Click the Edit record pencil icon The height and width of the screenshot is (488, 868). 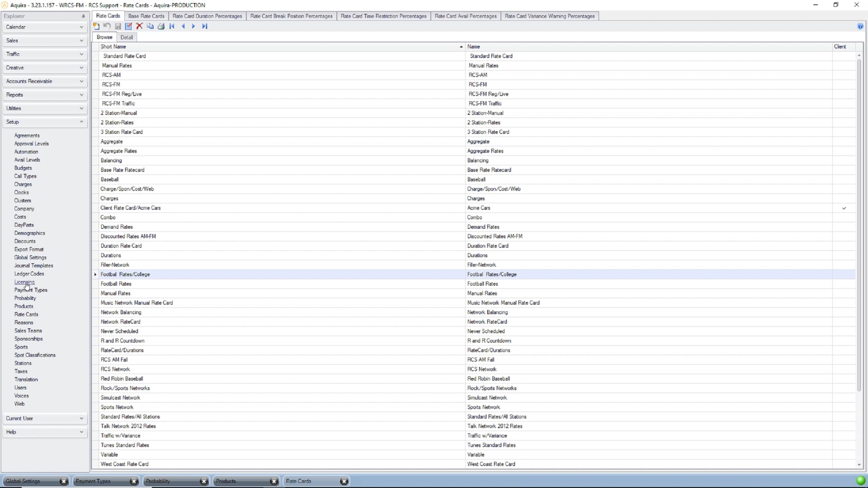click(128, 26)
